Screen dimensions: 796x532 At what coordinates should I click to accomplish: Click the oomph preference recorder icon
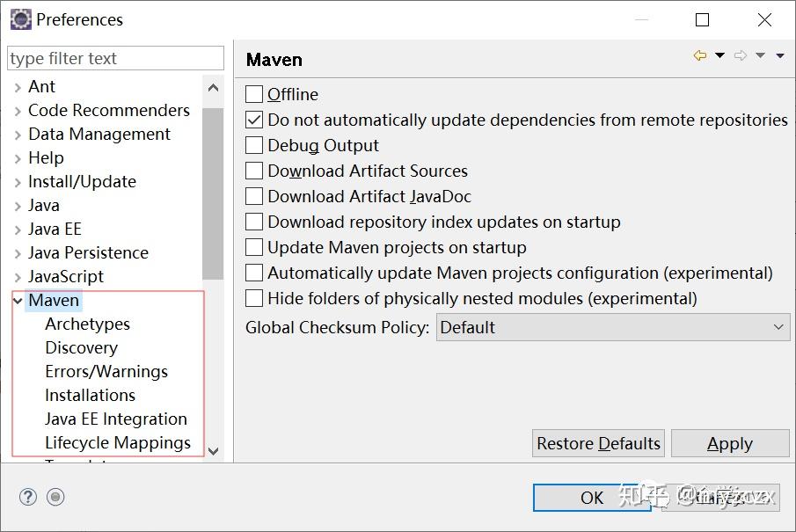55,497
